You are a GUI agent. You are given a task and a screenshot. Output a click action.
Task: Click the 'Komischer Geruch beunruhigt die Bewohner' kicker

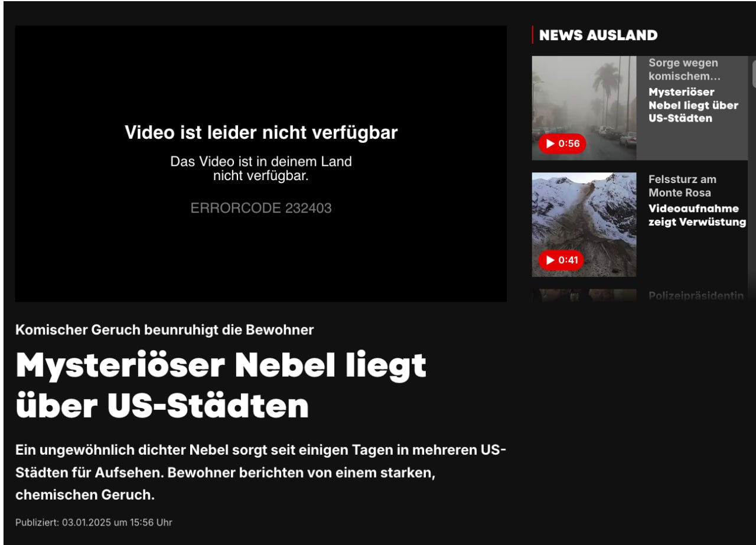point(165,330)
